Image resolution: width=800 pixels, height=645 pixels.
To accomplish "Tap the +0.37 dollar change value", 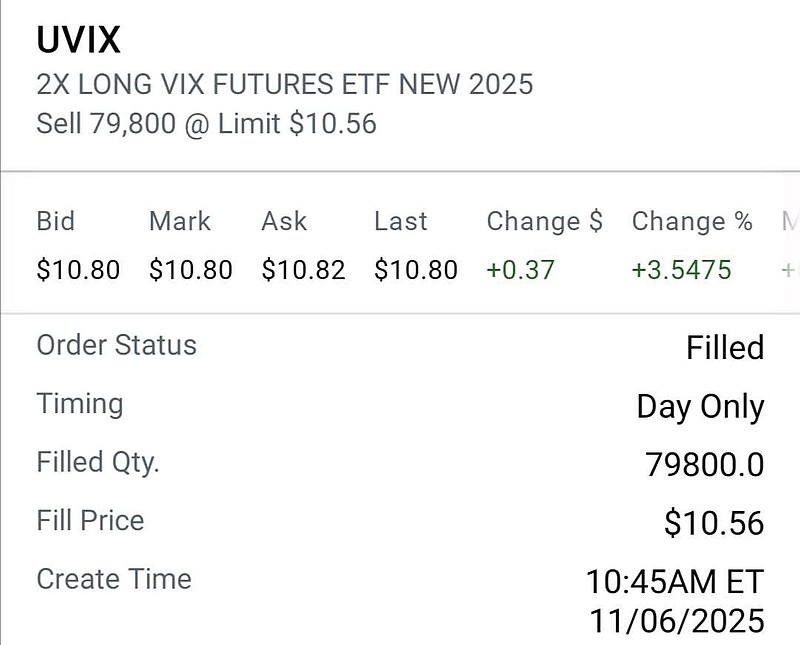I will (x=520, y=270).
